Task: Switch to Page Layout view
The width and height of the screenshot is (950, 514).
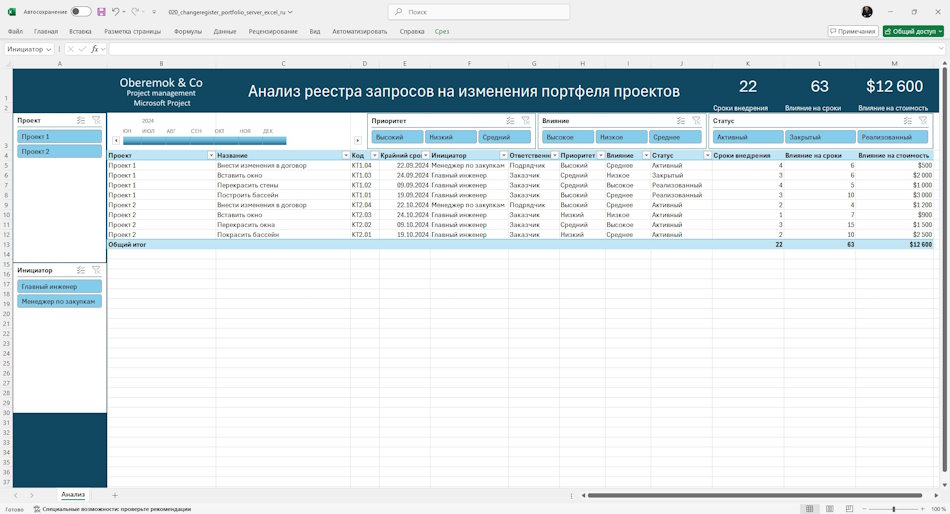Action: pos(829,509)
